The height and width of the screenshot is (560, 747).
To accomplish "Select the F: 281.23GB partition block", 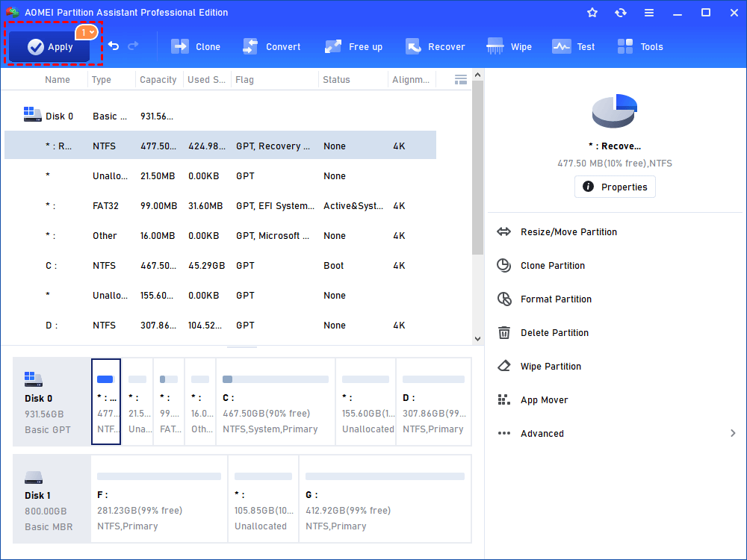I will pyautogui.click(x=159, y=499).
